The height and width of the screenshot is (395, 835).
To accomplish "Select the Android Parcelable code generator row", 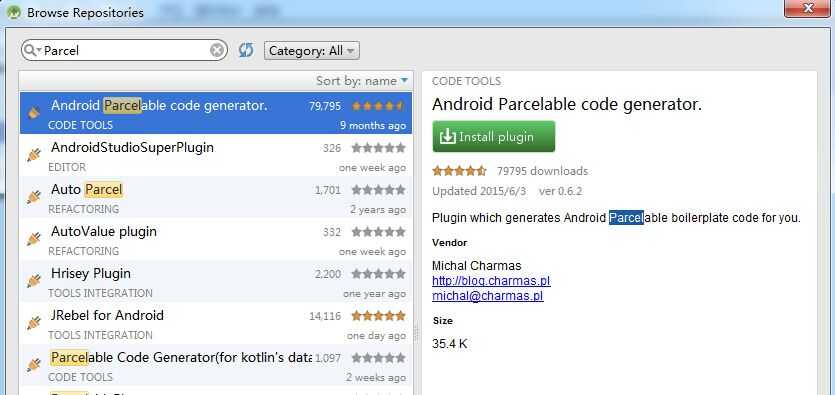I will point(216,113).
